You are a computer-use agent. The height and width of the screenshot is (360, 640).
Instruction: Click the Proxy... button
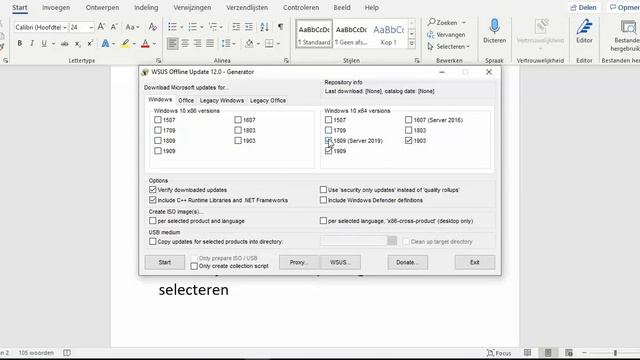point(299,262)
